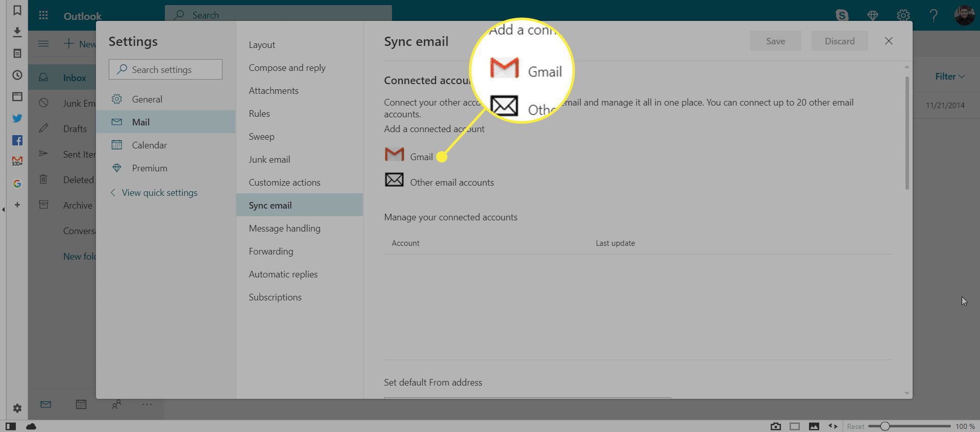This screenshot has width=980, height=432.
Task: Open the profile avatar picture
Action: point(964,15)
